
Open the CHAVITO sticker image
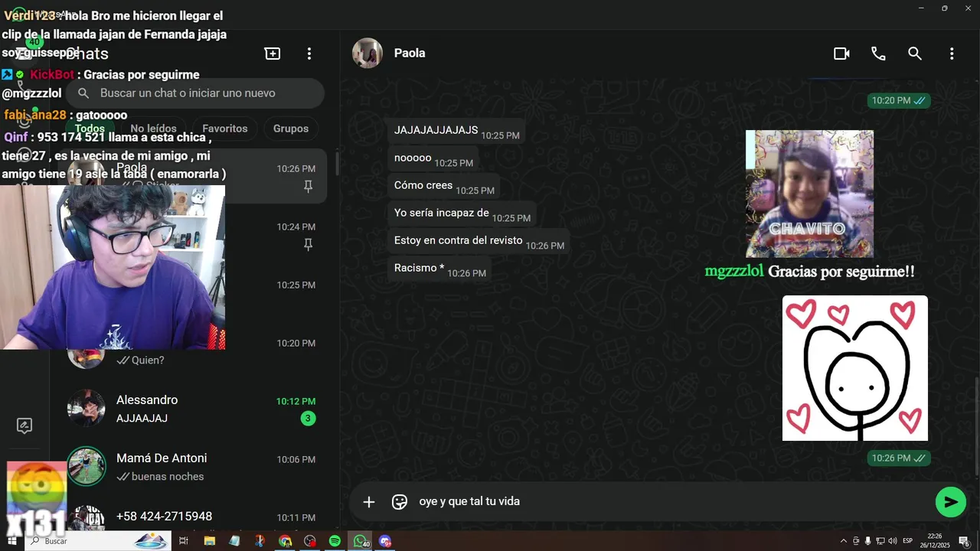coord(809,194)
